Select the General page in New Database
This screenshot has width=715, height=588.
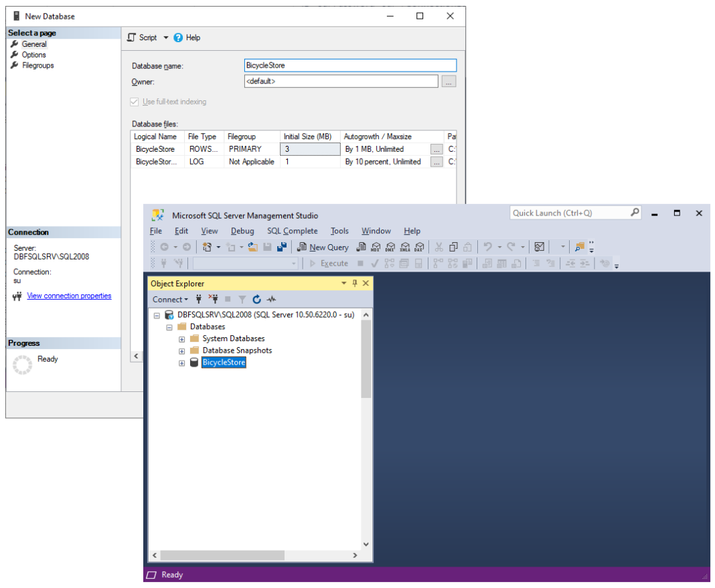click(x=34, y=44)
